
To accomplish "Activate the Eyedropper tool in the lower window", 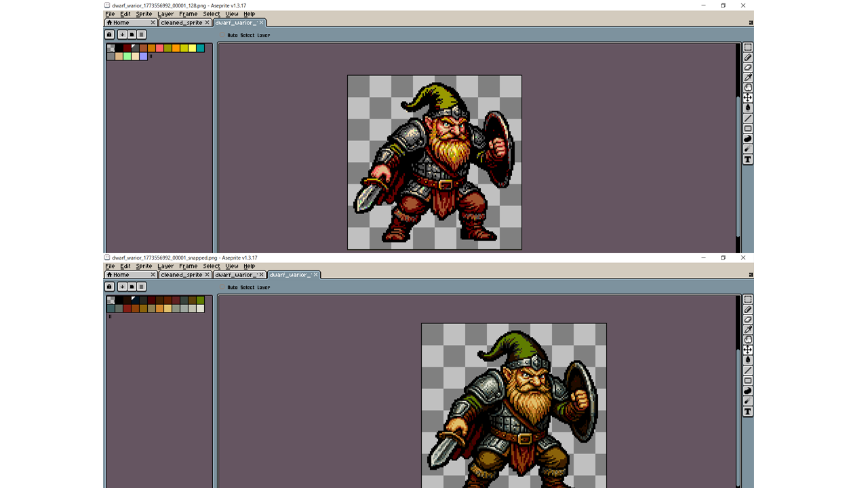I will pyautogui.click(x=748, y=329).
